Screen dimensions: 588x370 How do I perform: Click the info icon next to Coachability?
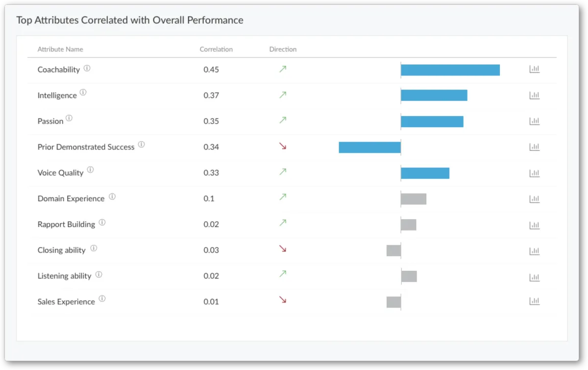(x=87, y=69)
